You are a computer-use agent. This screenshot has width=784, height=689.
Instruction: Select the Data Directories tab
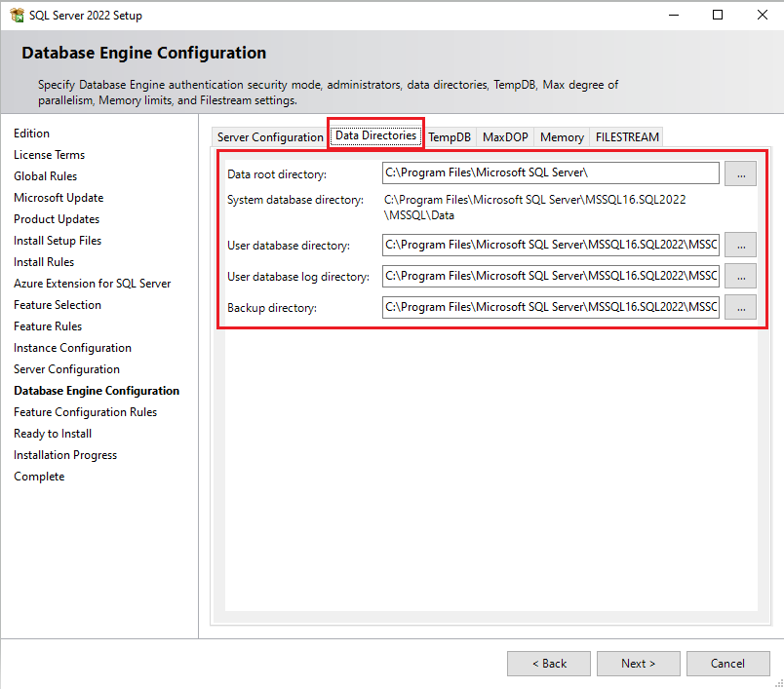click(375, 135)
